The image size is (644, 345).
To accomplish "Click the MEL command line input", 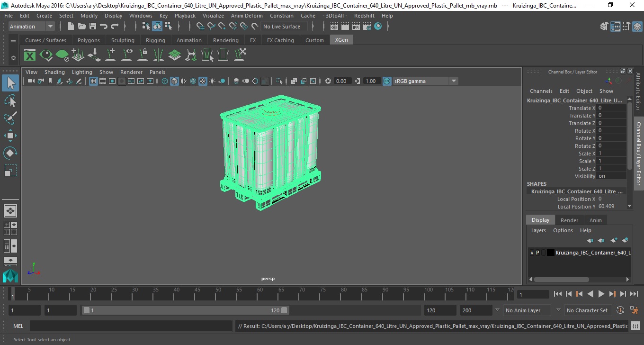I will tap(132, 326).
